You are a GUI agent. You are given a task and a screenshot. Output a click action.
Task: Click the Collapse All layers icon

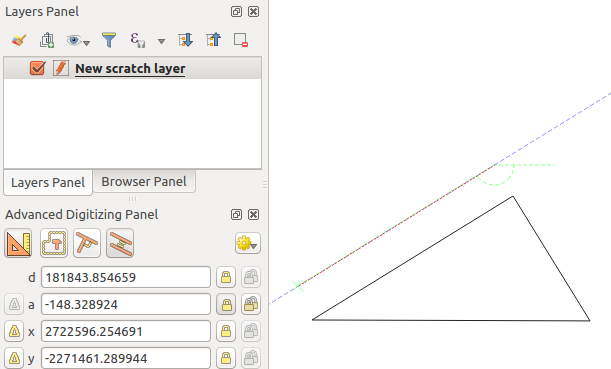(214, 40)
